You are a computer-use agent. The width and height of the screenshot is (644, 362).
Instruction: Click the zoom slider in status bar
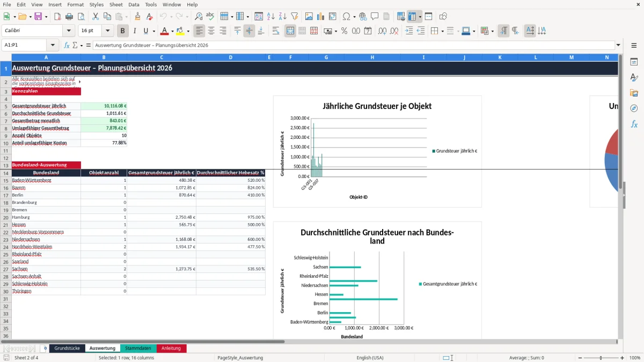pos(601,358)
